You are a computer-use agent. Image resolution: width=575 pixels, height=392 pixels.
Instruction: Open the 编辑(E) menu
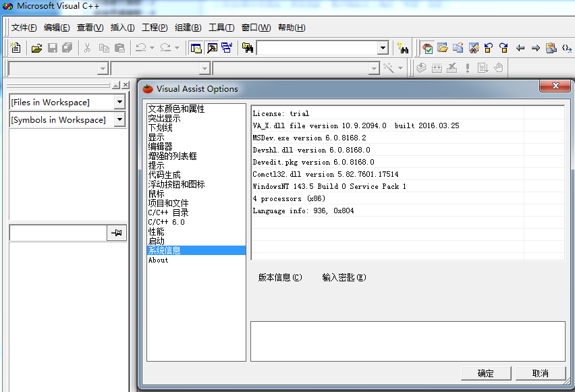click(x=57, y=28)
